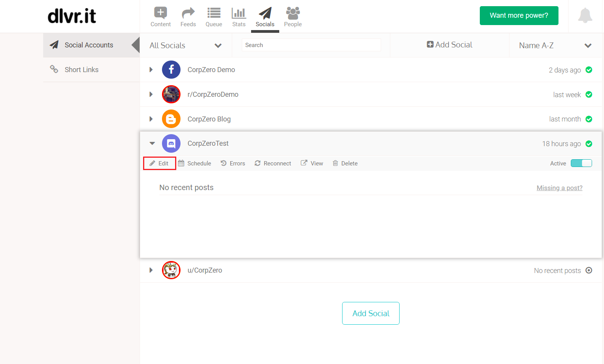Click the notifications bell icon
604x364 pixels.
coord(585,16)
